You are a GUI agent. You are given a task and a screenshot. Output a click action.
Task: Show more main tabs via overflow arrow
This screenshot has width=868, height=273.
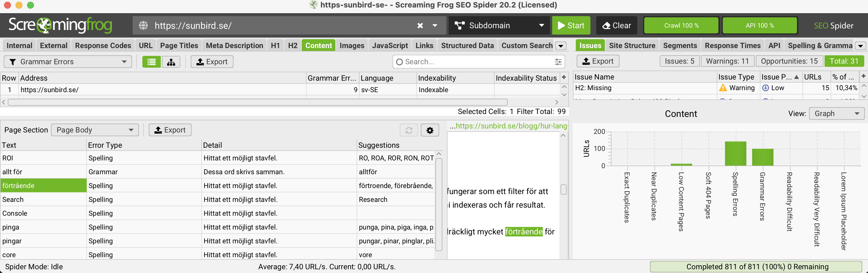point(561,46)
